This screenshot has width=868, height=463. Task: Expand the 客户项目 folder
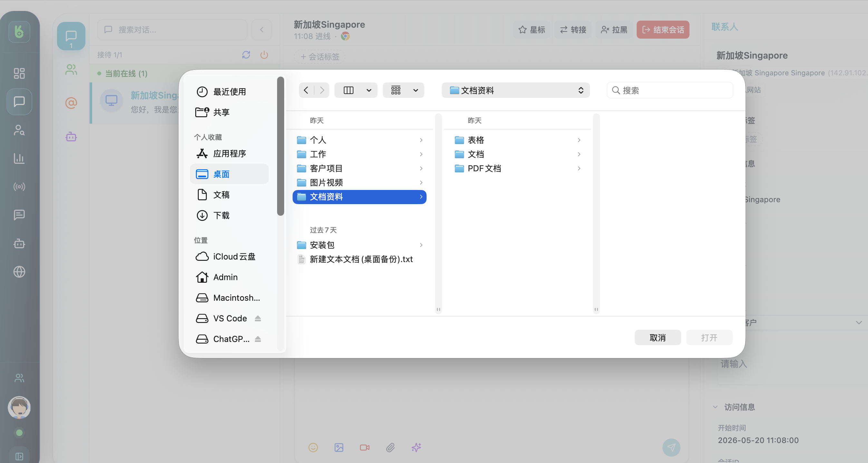(421, 168)
